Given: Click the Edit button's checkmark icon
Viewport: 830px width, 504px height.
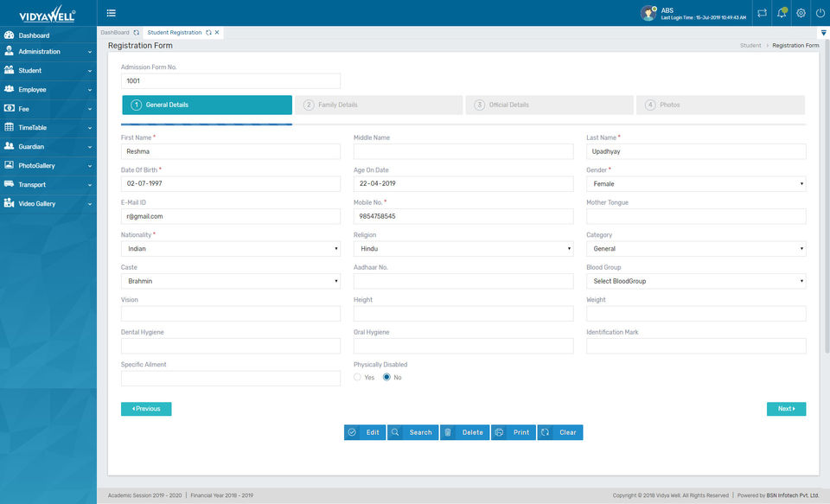Looking at the screenshot, I should click(x=352, y=432).
